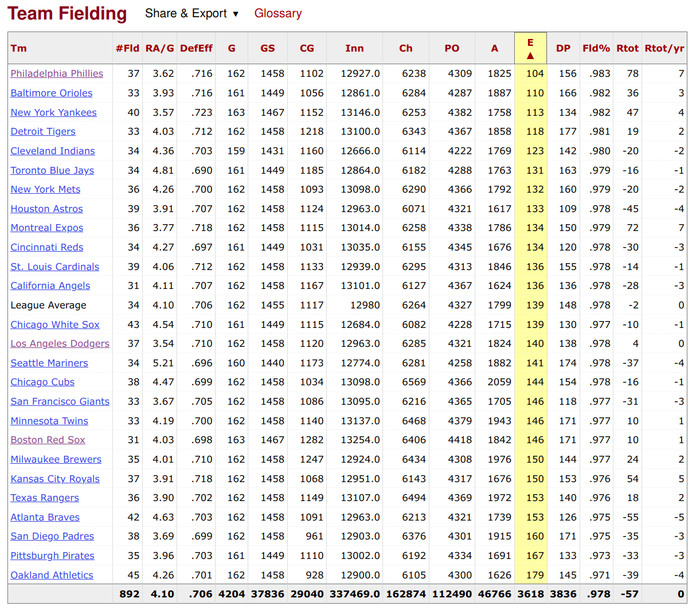Screen dimensions: 700x614
Task: Open Kansas City Royals team link
Action: 55,479
